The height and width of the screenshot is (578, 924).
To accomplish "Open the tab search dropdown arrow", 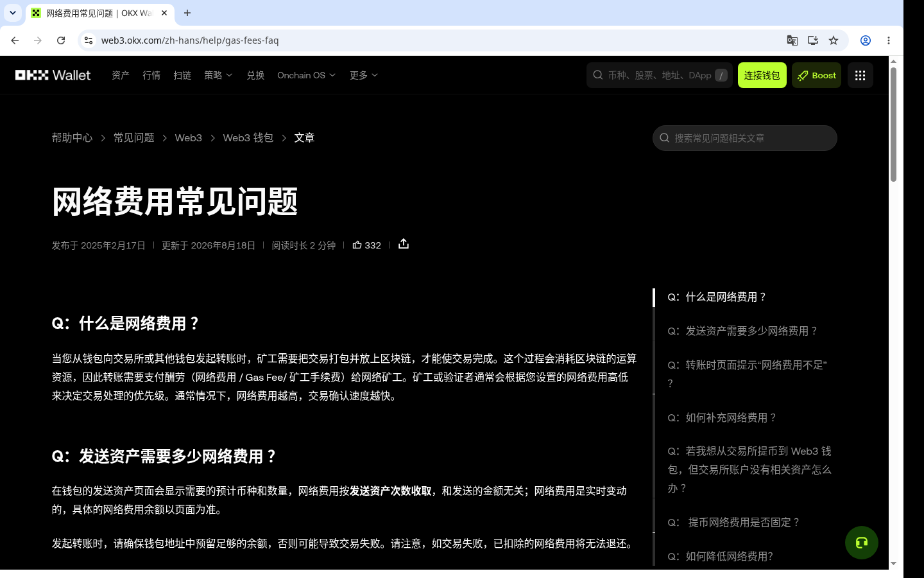I will [13, 13].
